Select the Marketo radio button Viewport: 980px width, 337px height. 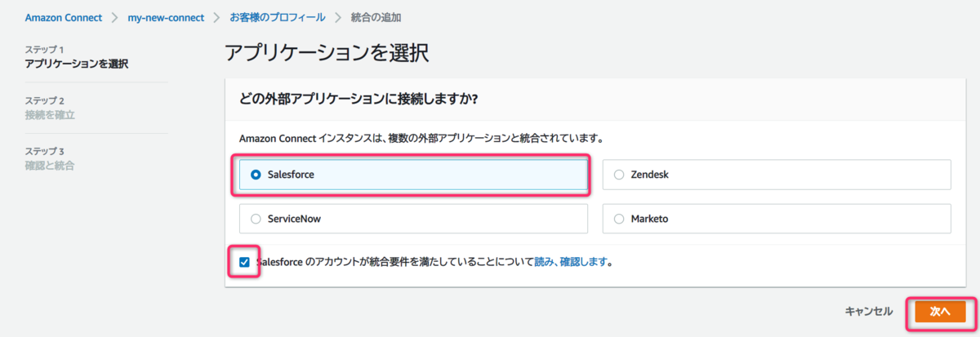pos(619,219)
